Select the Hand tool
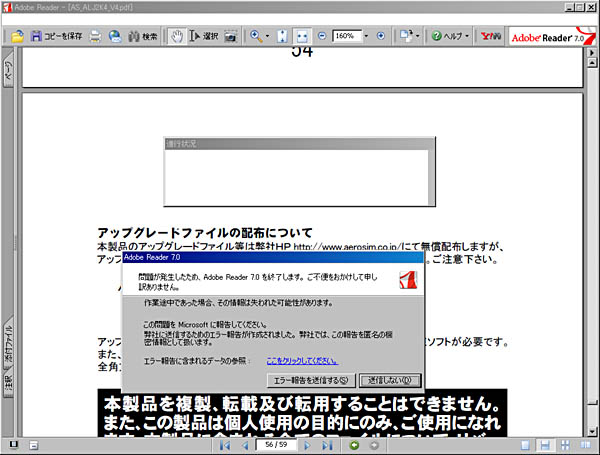Viewport: 600px width, 455px height. pyautogui.click(x=175, y=37)
